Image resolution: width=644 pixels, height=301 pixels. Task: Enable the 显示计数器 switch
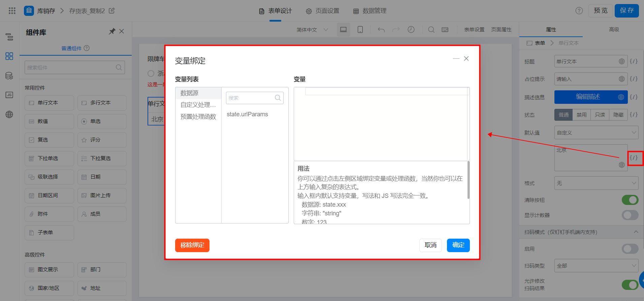(x=630, y=215)
